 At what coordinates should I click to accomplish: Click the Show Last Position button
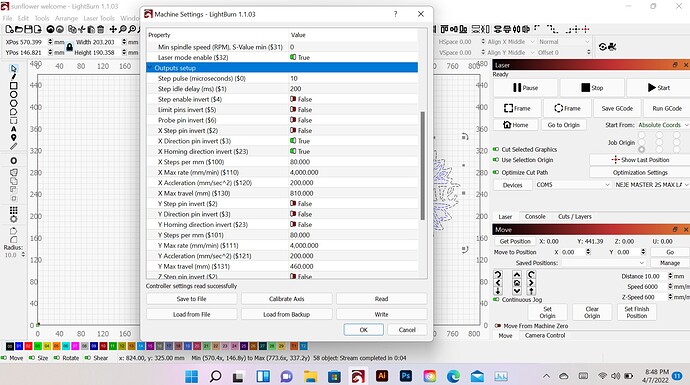640,160
